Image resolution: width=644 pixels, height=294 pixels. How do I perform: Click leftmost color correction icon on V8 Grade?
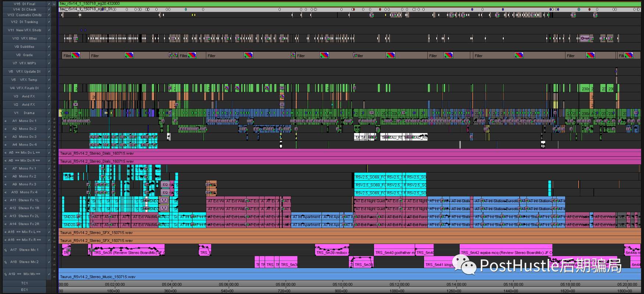point(75,55)
